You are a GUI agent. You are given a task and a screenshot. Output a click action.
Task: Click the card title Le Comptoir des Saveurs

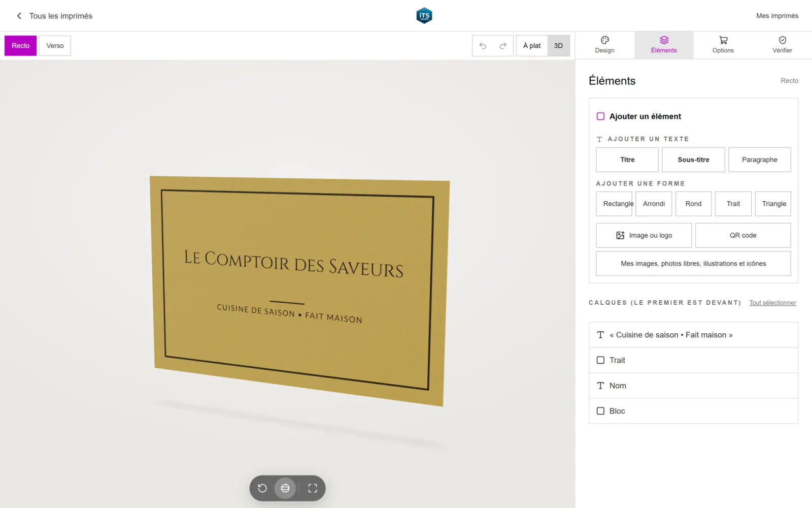(x=293, y=264)
